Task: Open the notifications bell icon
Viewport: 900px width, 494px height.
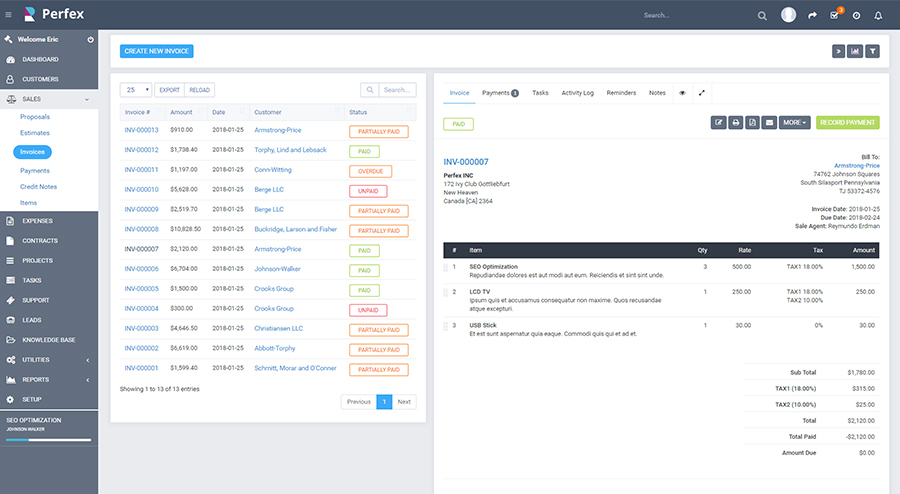Action: point(878,15)
